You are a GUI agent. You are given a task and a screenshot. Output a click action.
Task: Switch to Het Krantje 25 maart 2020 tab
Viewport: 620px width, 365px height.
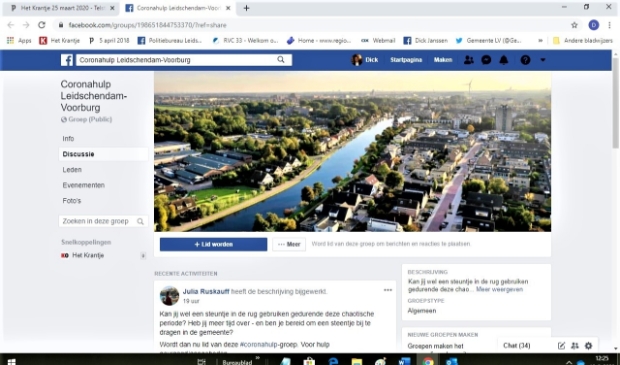[x=61, y=8]
